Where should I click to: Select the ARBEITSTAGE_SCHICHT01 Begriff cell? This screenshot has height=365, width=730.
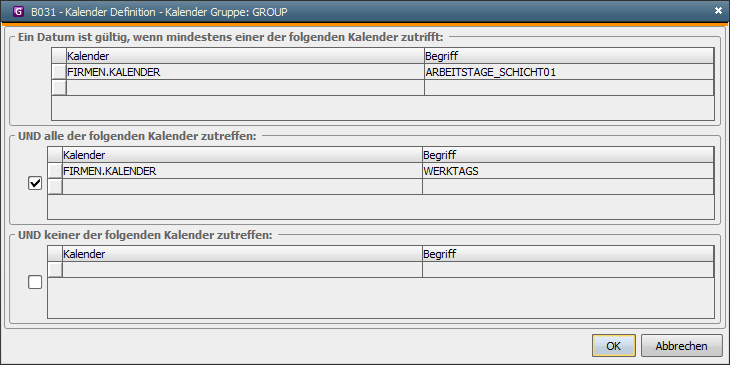click(x=569, y=72)
